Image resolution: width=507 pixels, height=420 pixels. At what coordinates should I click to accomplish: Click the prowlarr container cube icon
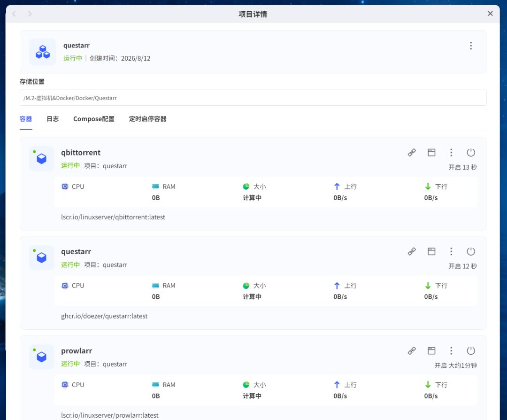click(x=41, y=357)
